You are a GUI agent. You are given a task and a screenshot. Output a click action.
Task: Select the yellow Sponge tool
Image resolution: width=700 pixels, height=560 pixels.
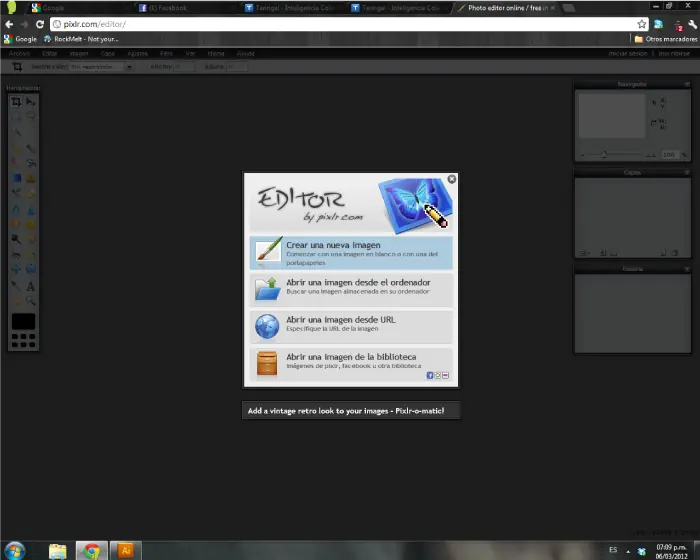tap(30, 223)
